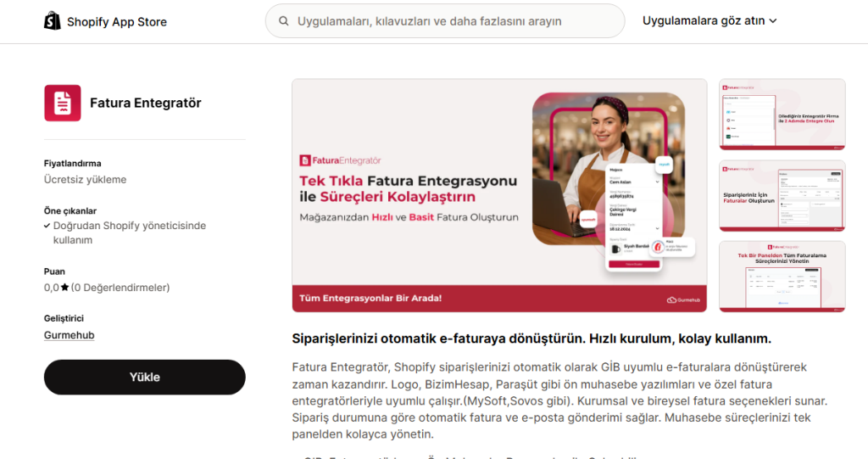Click the Fatura Entegratör app title

click(146, 104)
